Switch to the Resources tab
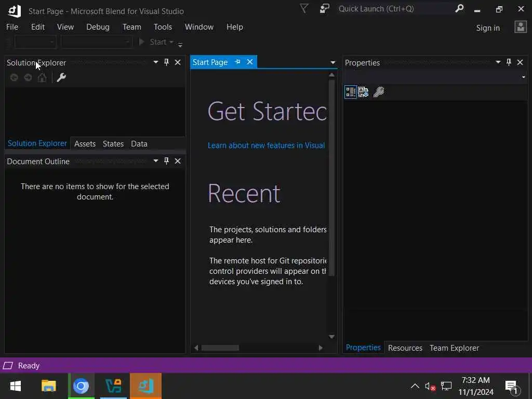The image size is (532, 399). click(x=405, y=348)
